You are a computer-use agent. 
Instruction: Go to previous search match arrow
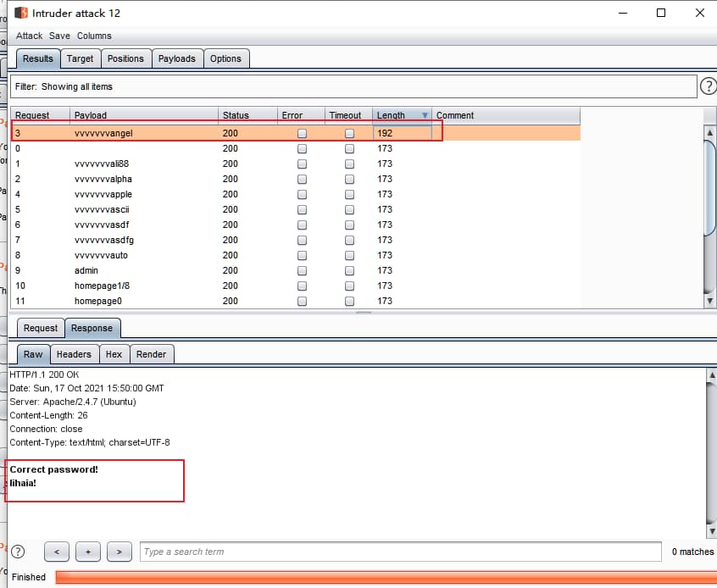coord(57,552)
